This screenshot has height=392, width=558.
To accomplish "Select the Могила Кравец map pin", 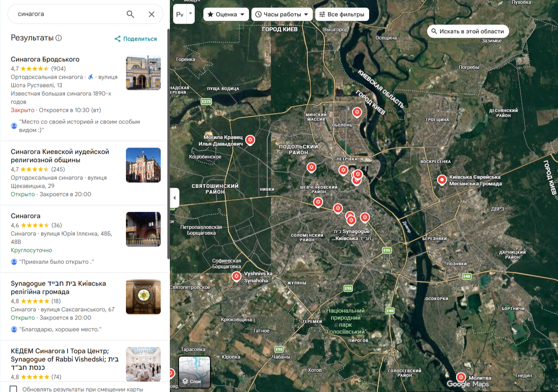I will (x=250, y=140).
